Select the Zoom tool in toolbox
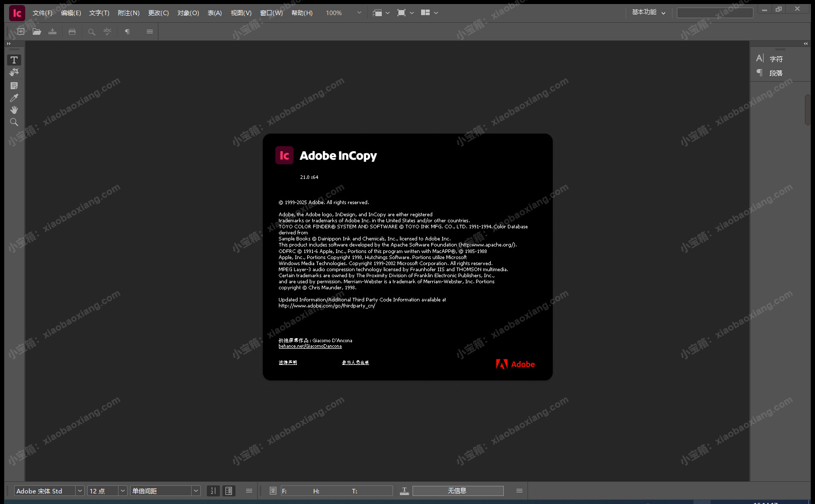The image size is (815, 504). pyautogui.click(x=14, y=122)
